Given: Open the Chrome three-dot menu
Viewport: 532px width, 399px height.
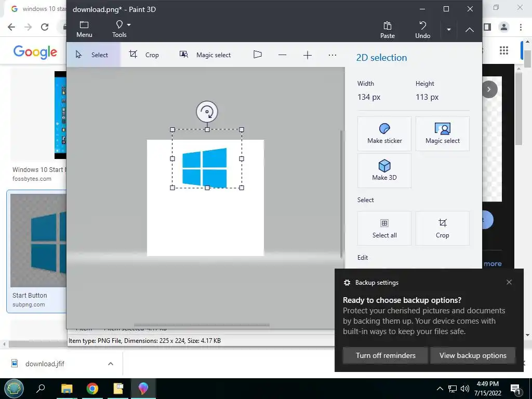Looking at the screenshot, I should click(521, 27).
